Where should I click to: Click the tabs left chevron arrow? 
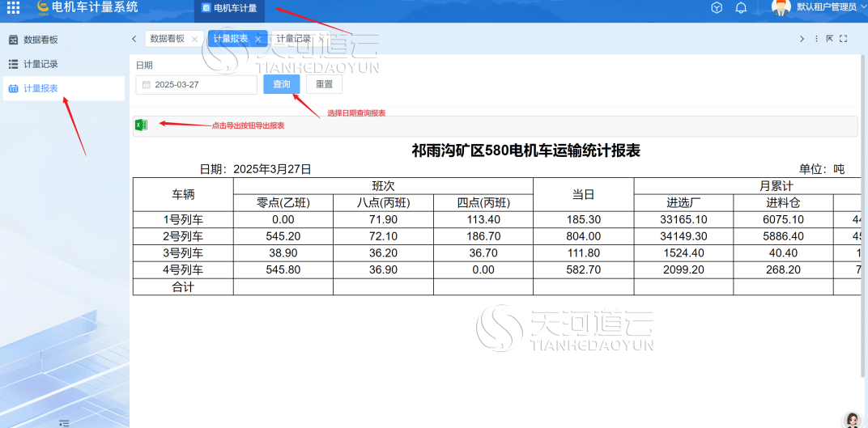(x=134, y=39)
